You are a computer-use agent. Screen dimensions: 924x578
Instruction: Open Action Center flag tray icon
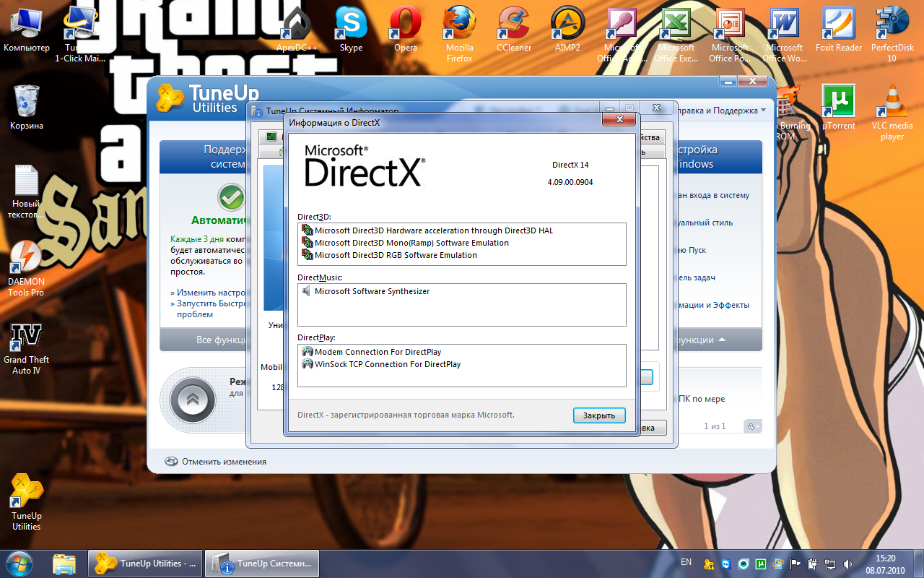pos(796,564)
